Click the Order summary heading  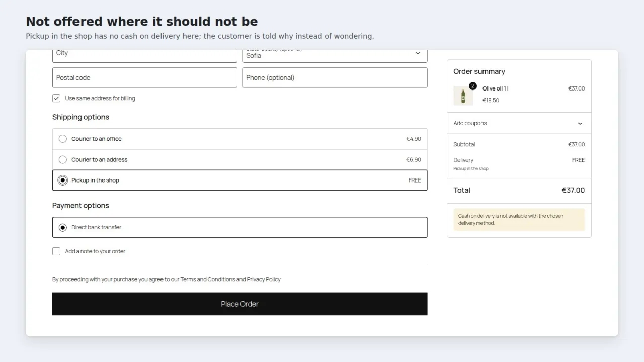click(x=479, y=71)
